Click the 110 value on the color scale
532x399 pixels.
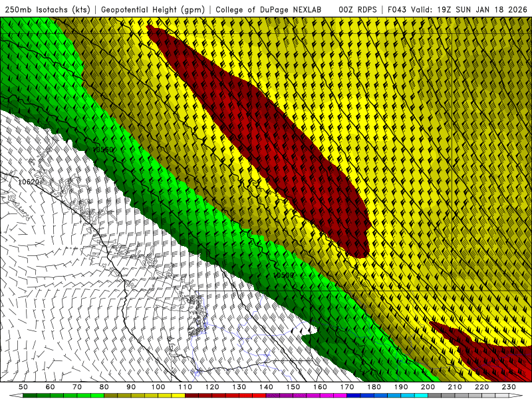tap(186, 387)
